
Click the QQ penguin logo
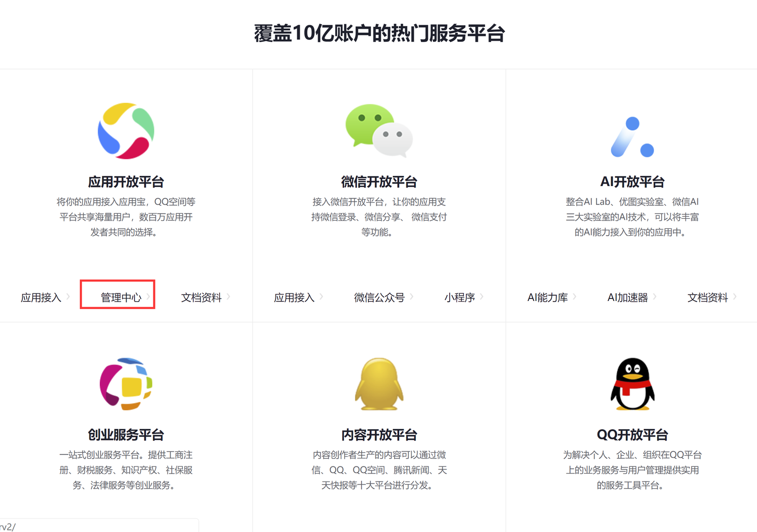[x=632, y=384]
